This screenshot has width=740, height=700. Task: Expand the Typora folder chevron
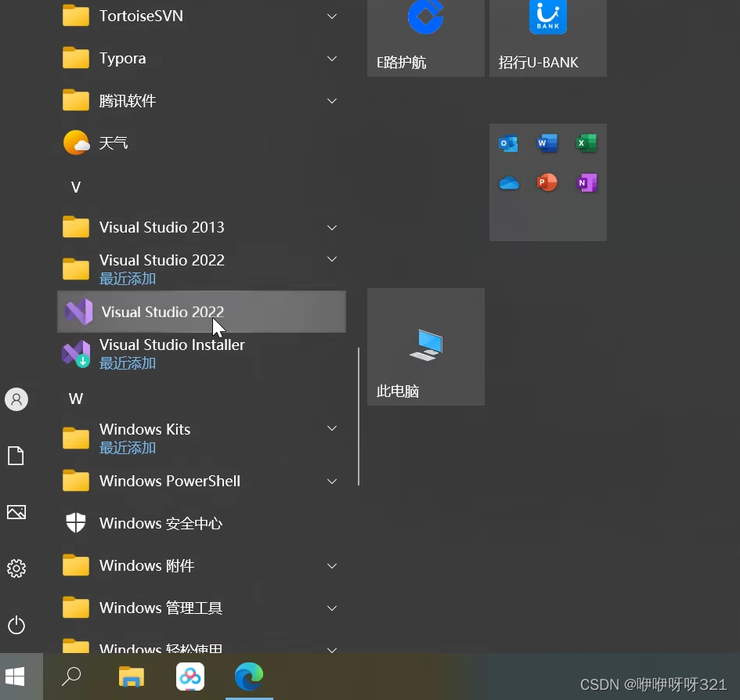pyautogui.click(x=332, y=59)
